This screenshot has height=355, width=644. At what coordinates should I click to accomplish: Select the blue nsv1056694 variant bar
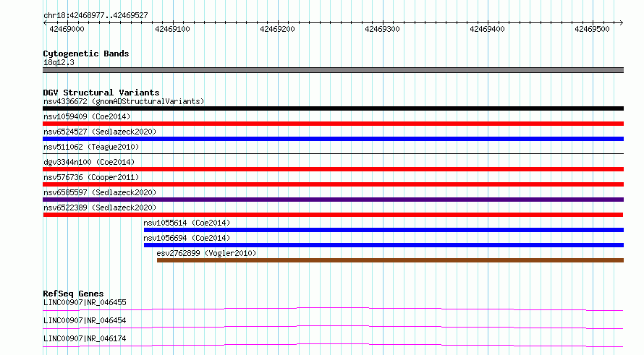[x=384, y=245]
